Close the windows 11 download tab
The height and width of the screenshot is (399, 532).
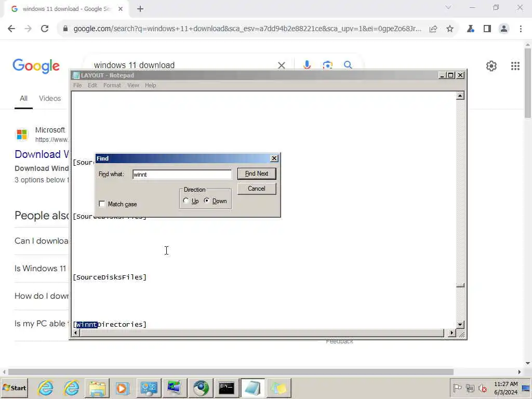[x=121, y=9]
